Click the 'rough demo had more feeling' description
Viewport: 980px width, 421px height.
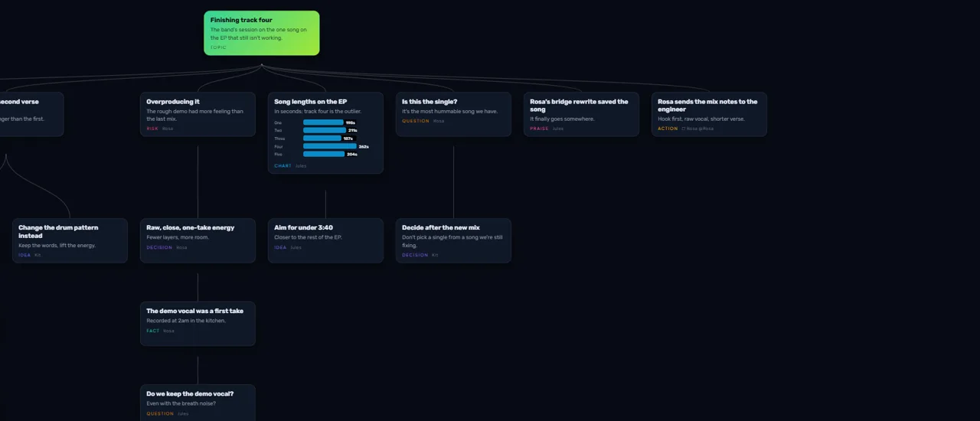(194, 115)
